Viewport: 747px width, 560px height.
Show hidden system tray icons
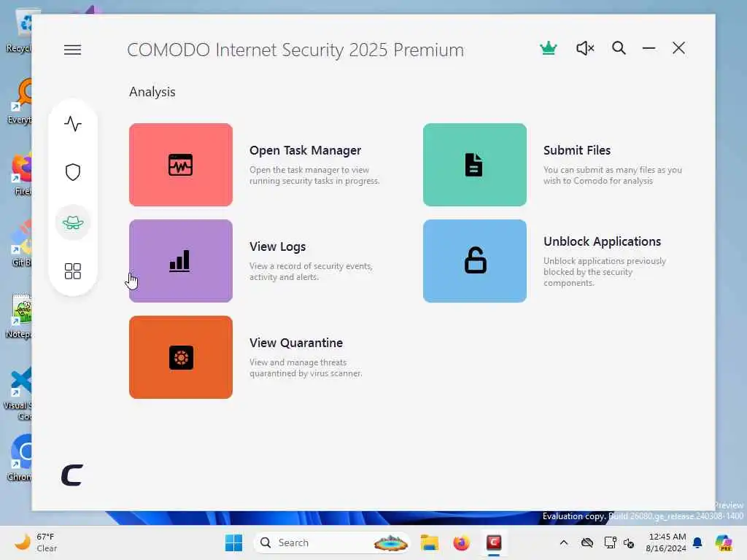(564, 542)
